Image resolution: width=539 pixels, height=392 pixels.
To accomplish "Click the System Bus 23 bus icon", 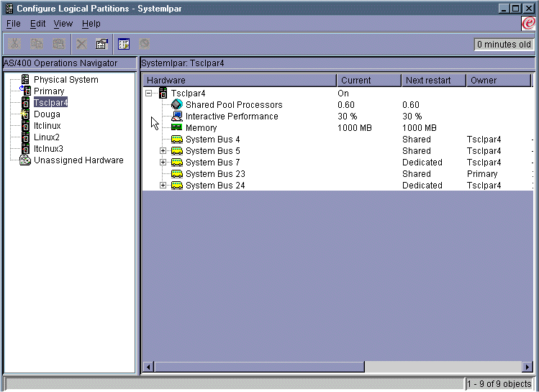I will [177, 173].
